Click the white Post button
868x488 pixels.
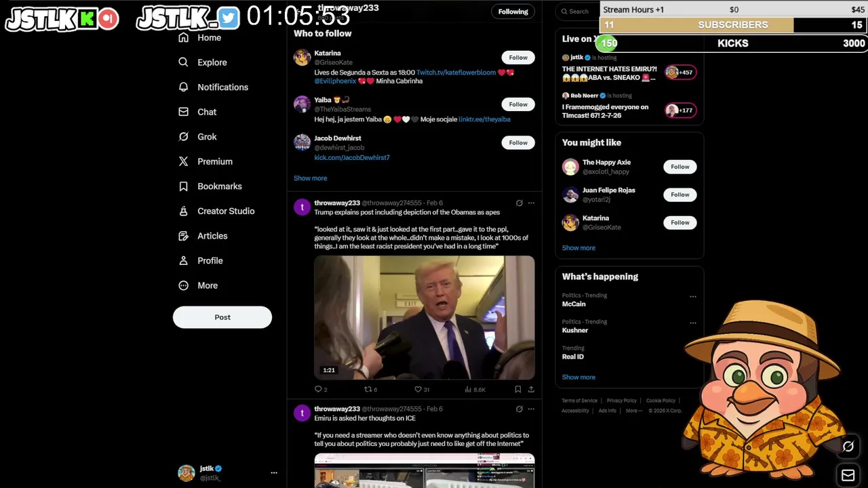222,317
